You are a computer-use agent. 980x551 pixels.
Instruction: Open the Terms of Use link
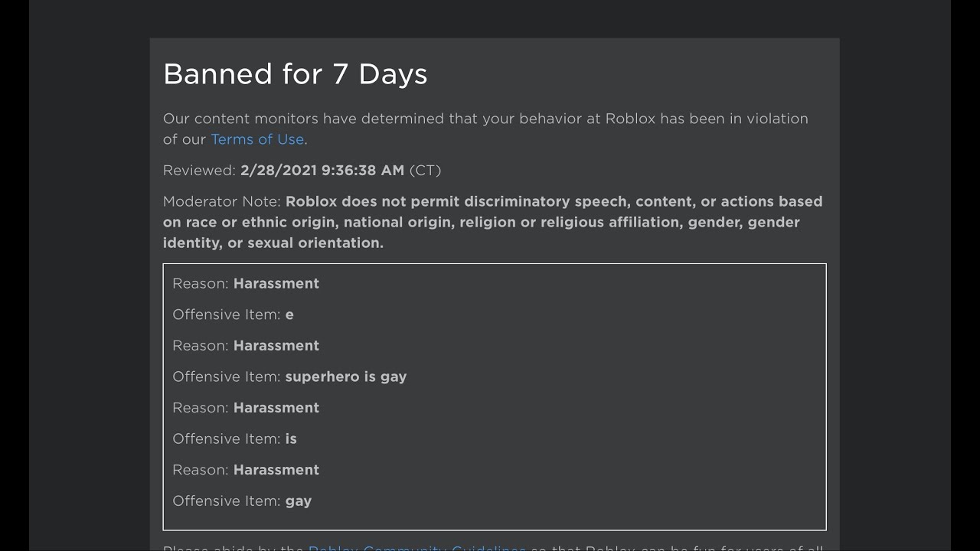[x=257, y=139]
